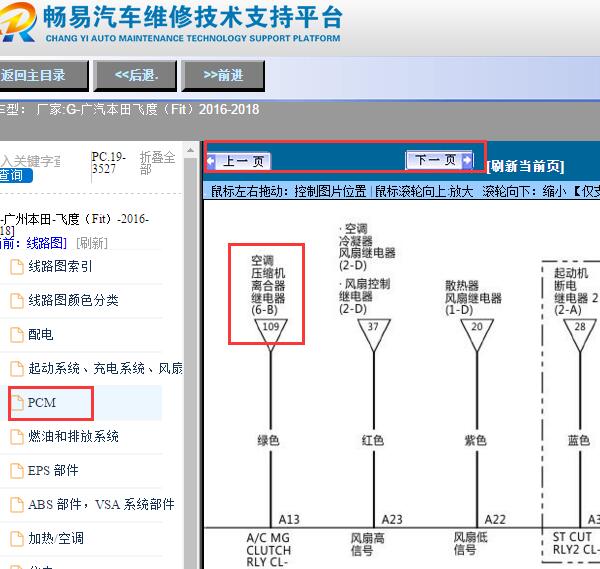
Task: Go forward with >>前进 button
Action: click(223, 76)
